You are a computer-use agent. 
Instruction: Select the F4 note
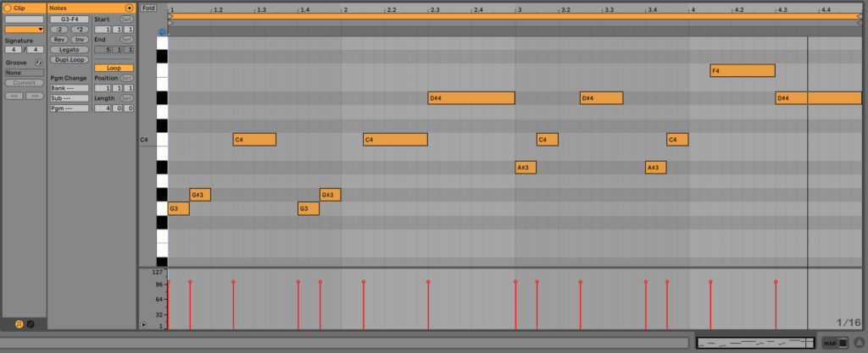[x=743, y=71]
